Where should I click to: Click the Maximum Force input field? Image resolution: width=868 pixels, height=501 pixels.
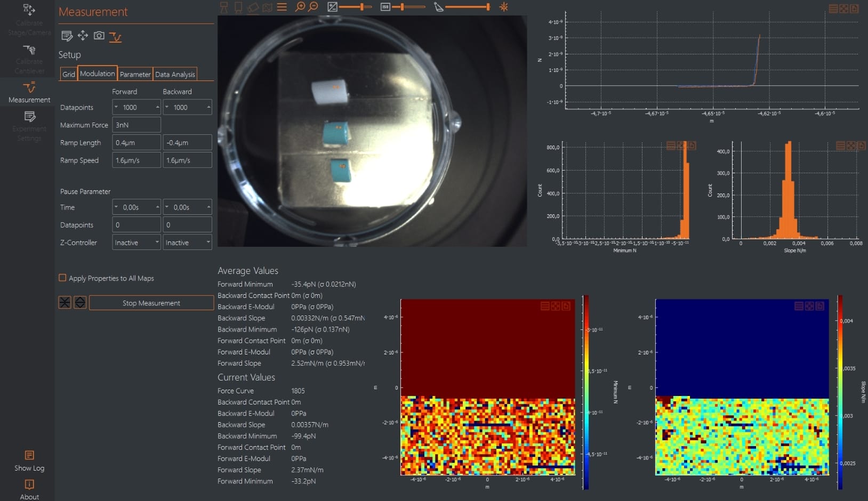click(136, 125)
